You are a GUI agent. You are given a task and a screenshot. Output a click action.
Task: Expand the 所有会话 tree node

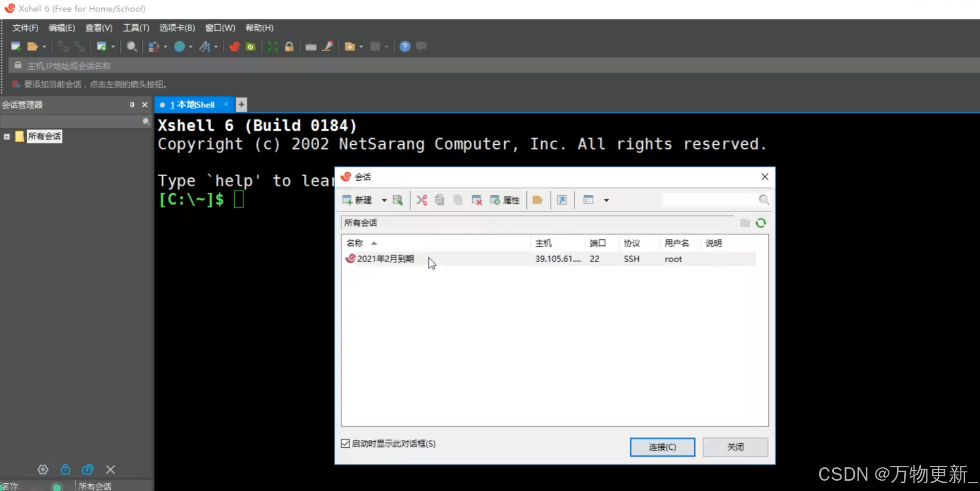(7, 137)
